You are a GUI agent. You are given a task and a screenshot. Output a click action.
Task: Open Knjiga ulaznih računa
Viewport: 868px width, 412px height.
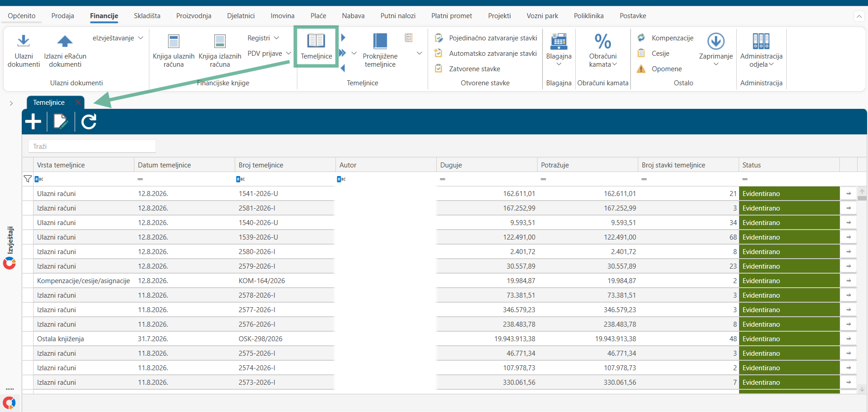click(173, 51)
